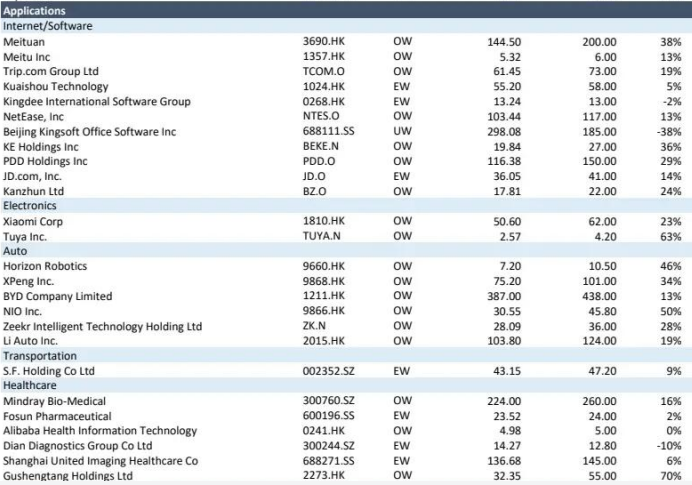
Task: Click JD.com, Inc. name
Action: 32,176
